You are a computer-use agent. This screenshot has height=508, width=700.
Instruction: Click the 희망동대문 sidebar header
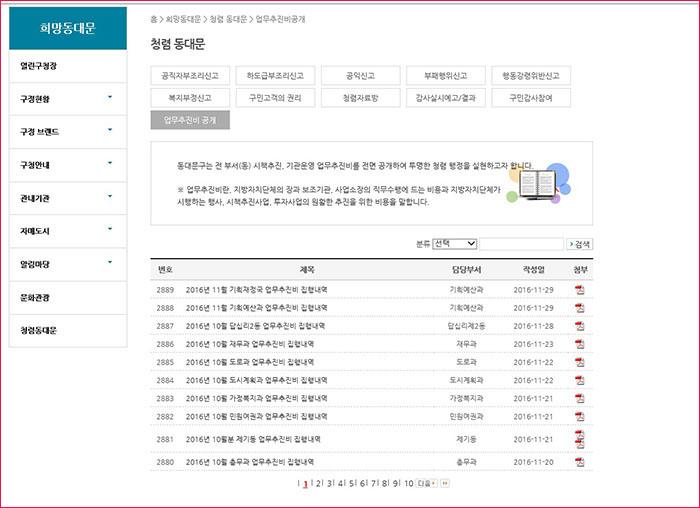pos(68,28)
